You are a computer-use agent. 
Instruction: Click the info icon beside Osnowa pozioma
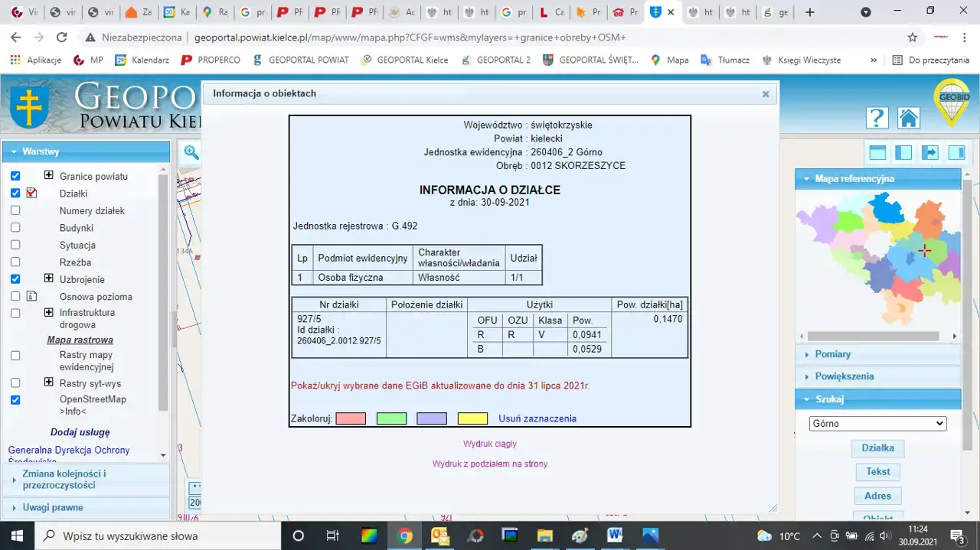31,297
